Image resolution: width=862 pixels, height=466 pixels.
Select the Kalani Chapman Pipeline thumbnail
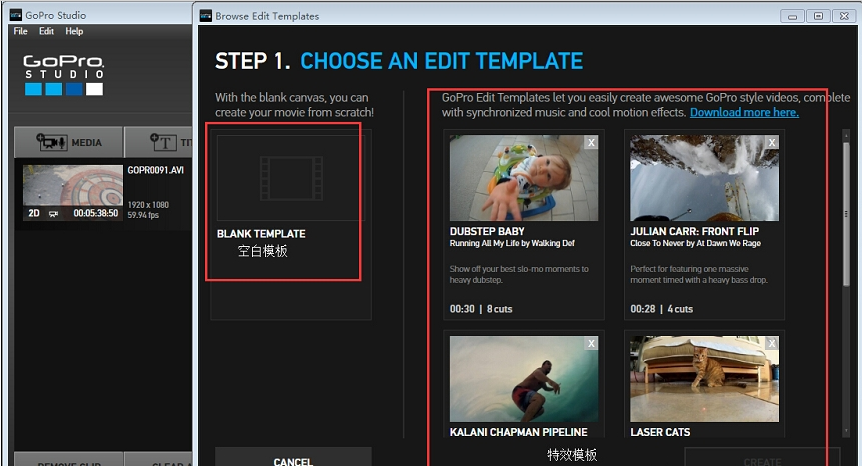pyautogui.click(x=523, y=379)
